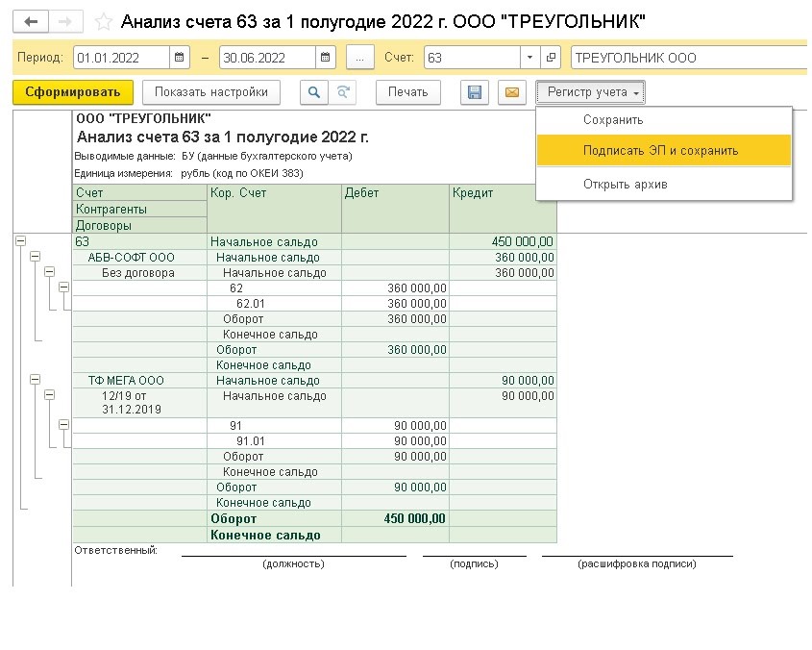Add report to favorites with star icon
Viewport: 812px width, 650px height.
click(x=105, y=21)
